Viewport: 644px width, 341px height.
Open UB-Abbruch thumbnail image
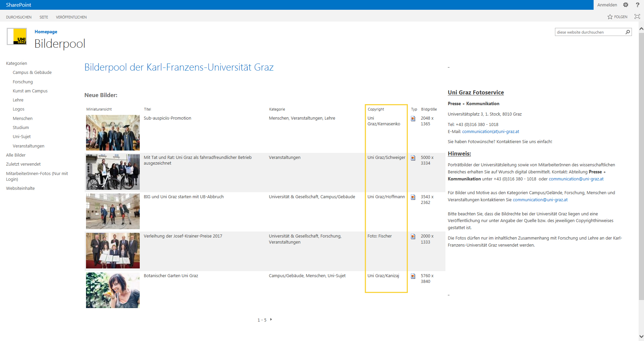113,211
